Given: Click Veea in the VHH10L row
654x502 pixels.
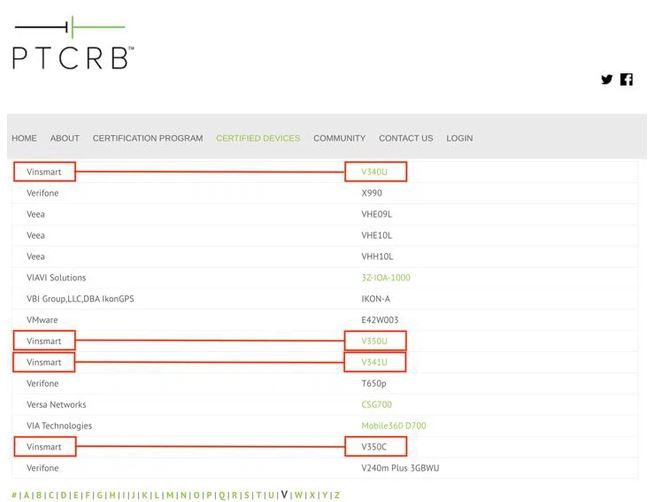Looking at the screenshot, I should (x=35, y=256).
